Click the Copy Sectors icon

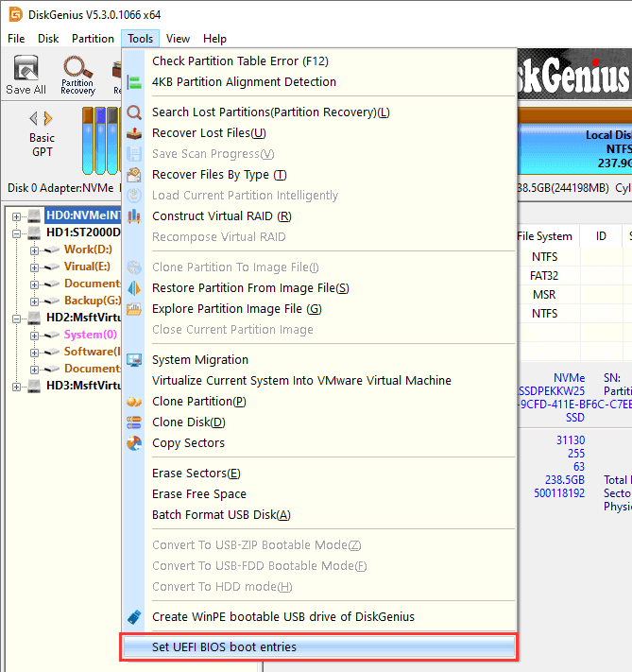134,443
